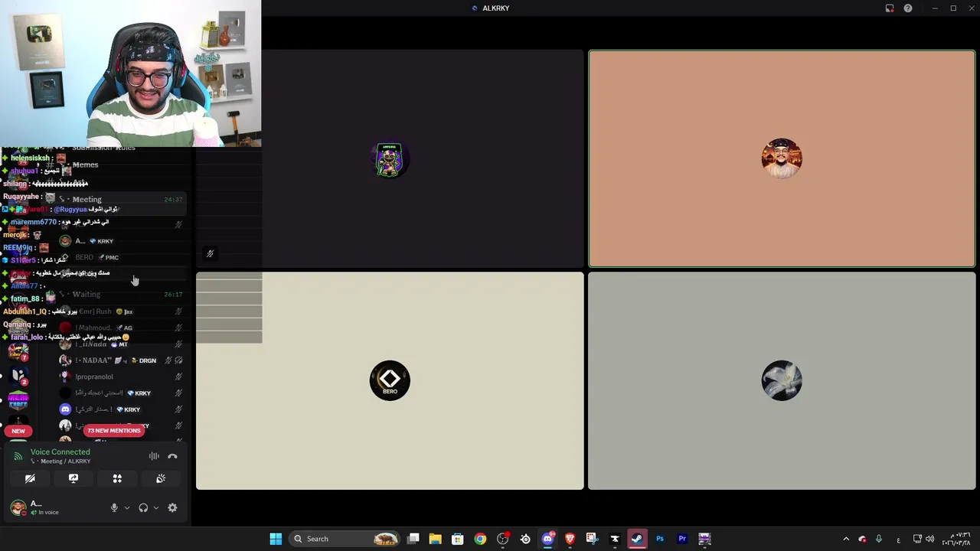Expand microphone input options arrow
This screenshot has width=980, height=551.
(127, 507)
